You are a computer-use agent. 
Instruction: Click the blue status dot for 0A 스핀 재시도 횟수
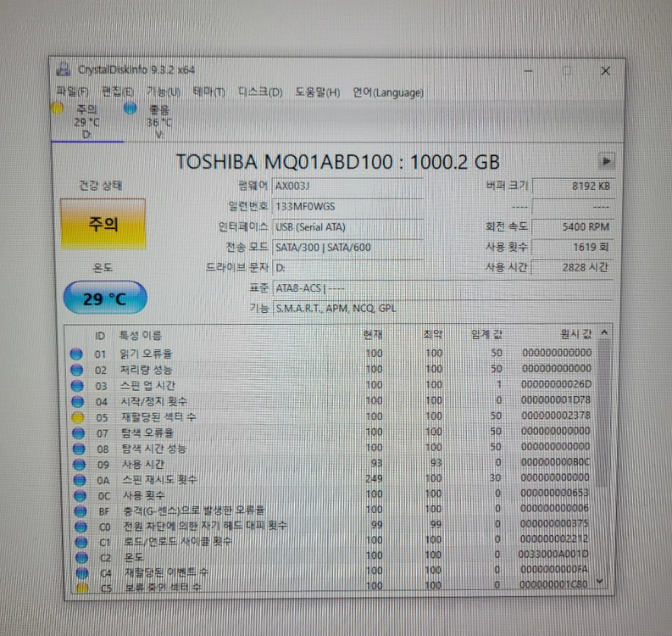pyautogui.click(x=80, y=480)
